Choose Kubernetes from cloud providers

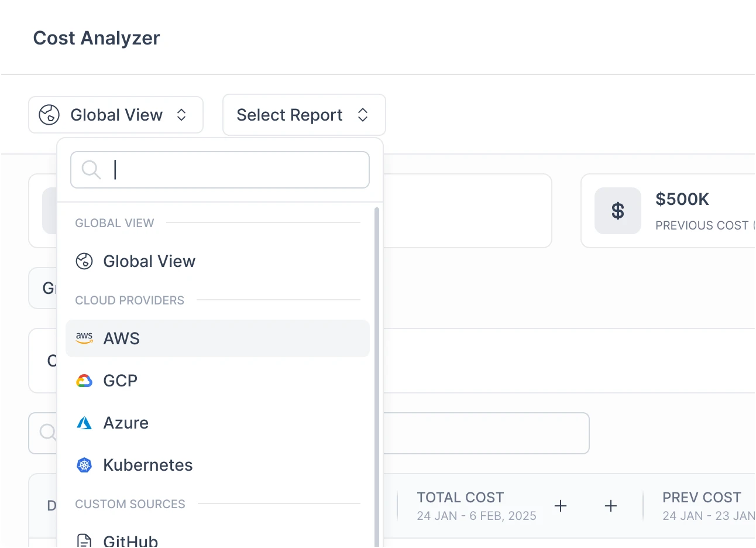tap(218, 465)
